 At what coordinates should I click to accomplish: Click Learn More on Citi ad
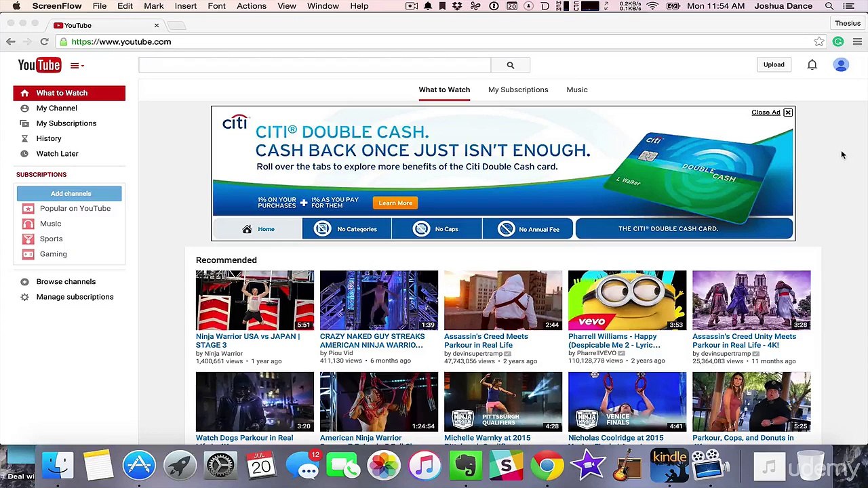(x=395, y=203)
